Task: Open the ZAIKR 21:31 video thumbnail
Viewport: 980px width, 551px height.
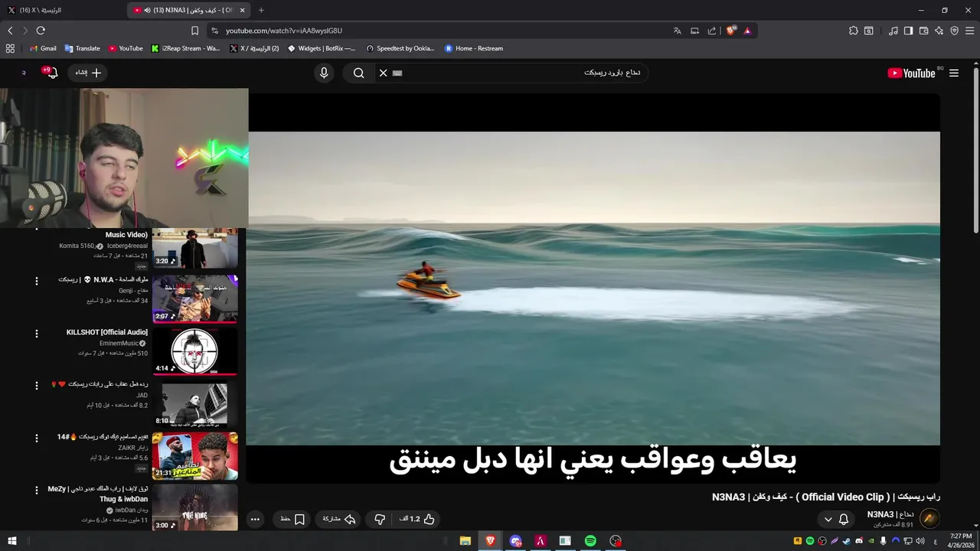Action: click(194, 456)
